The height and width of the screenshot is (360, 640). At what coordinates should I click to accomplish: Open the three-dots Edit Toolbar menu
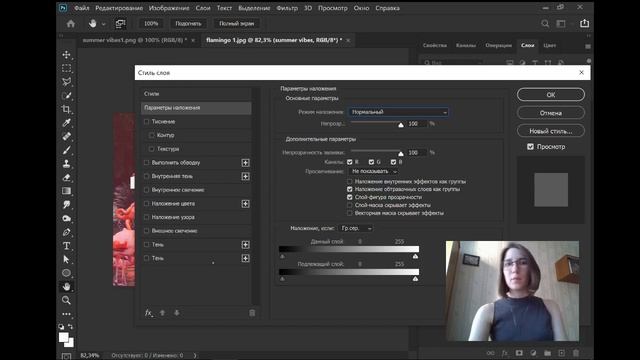[x=67, y=314]
